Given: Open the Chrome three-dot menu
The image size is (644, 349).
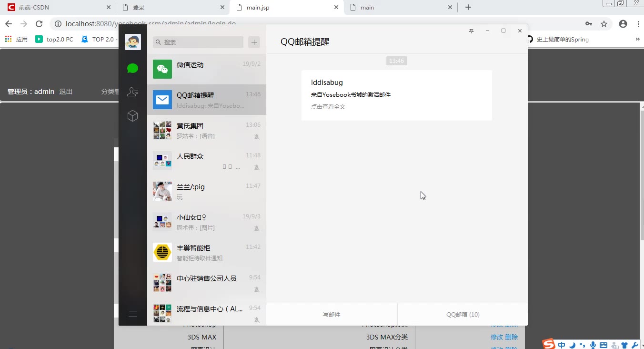Looking at the screenshot, I should 638,24.
